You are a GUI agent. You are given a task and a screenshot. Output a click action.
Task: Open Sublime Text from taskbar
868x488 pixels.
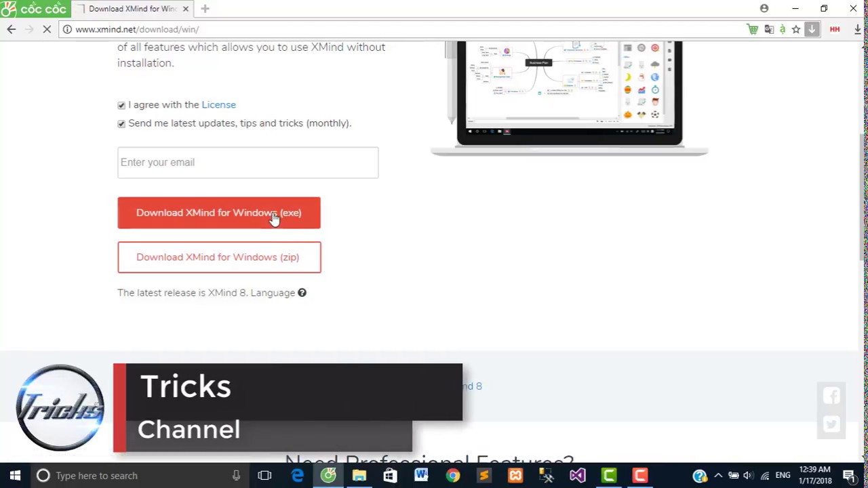coord(484,476)
